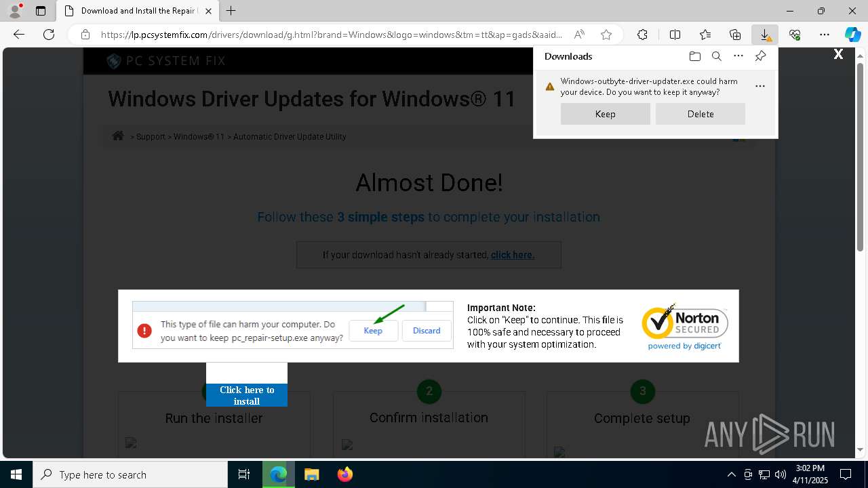
Task: Open Read aloud feature icon
Action: click(x=579, y=35)
